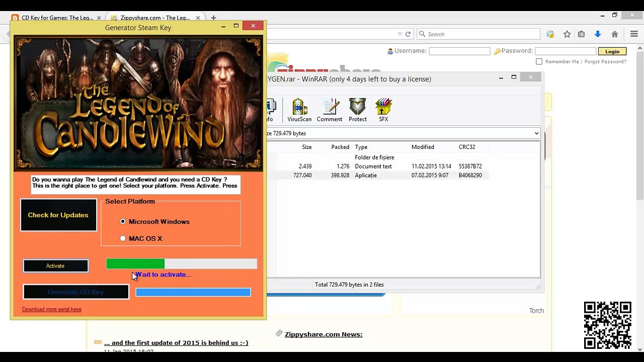Select the Document text file row in WinRAR
The height and width of the screenshot is (362, 644).
378,166
